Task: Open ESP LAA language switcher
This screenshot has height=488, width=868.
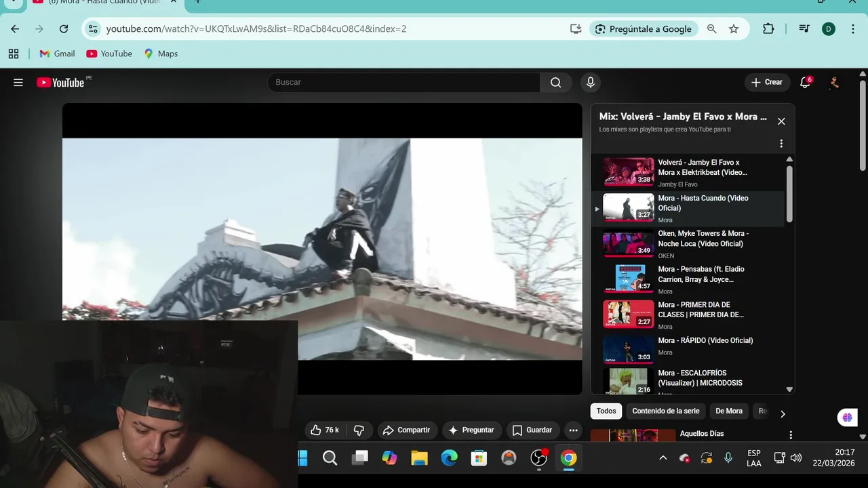Action: 754,458
